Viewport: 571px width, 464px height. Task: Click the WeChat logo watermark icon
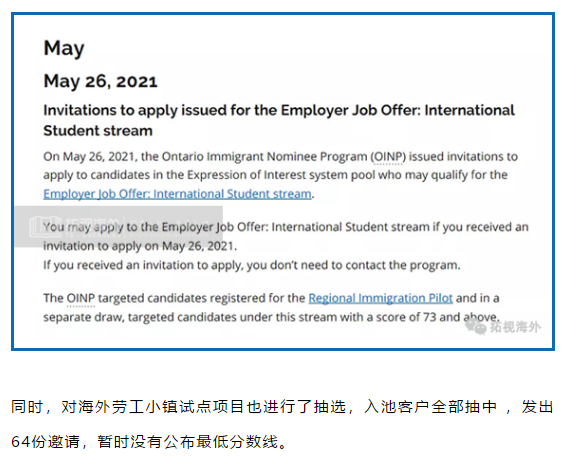click(x=476, y=326)
